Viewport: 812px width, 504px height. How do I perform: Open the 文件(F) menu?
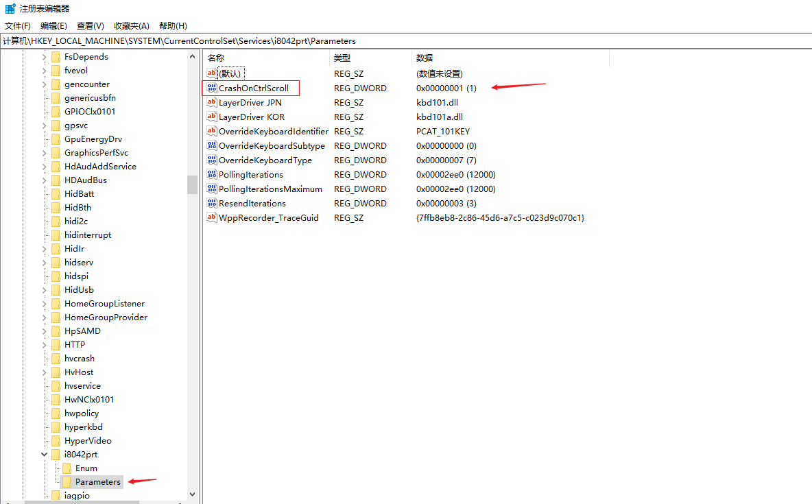pos(18,26)
